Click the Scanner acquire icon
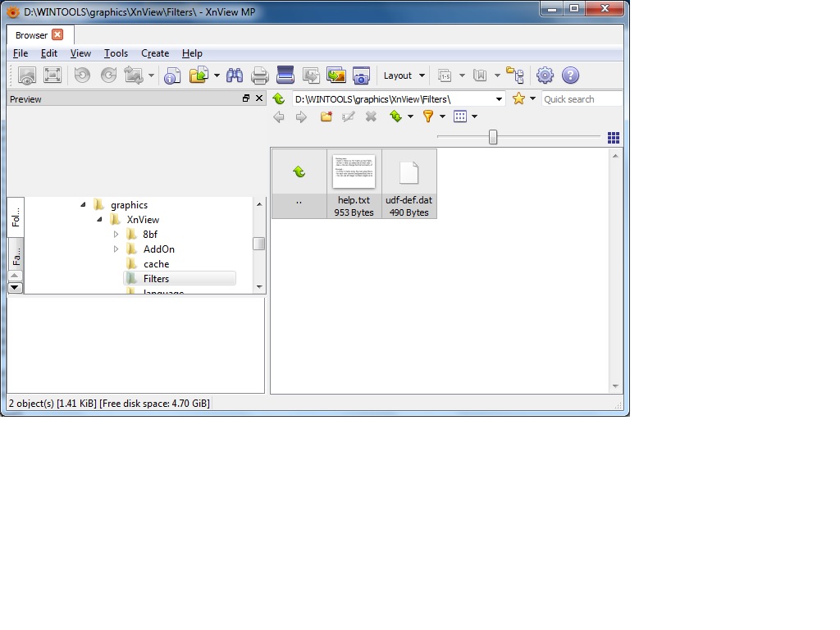Viewport: 840px width, 630px height. 285,75
